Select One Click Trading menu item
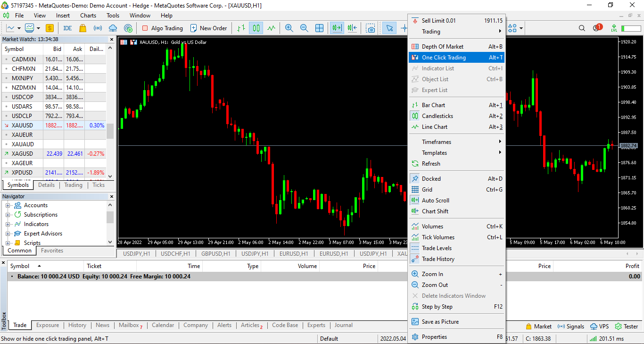 pyautogui.click(x=456, y=58)
